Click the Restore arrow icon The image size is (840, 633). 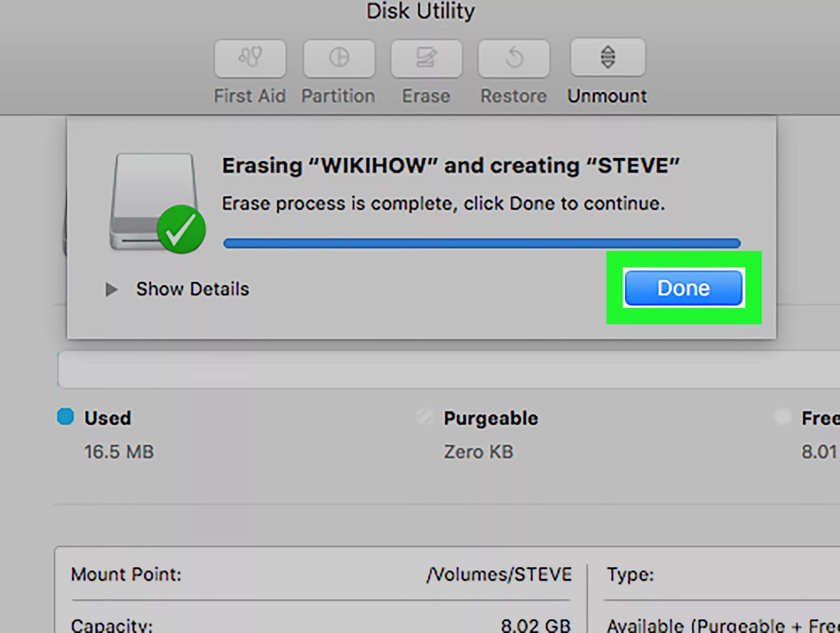pos(514,58)
